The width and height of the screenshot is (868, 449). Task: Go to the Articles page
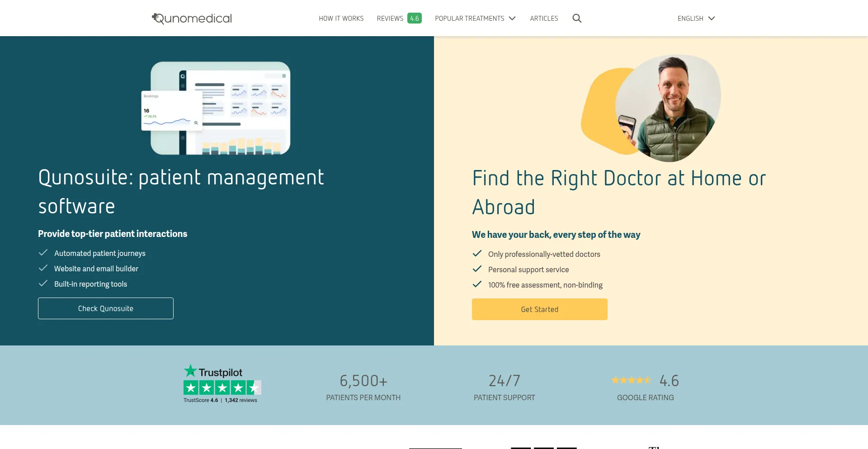click(x=544, y=19)
